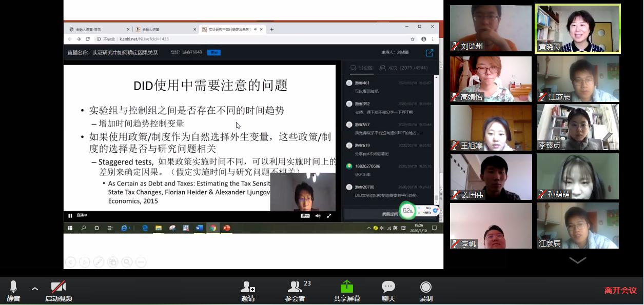
Task: Expand more participant videos with down chevron
Action: coord(577,260)
